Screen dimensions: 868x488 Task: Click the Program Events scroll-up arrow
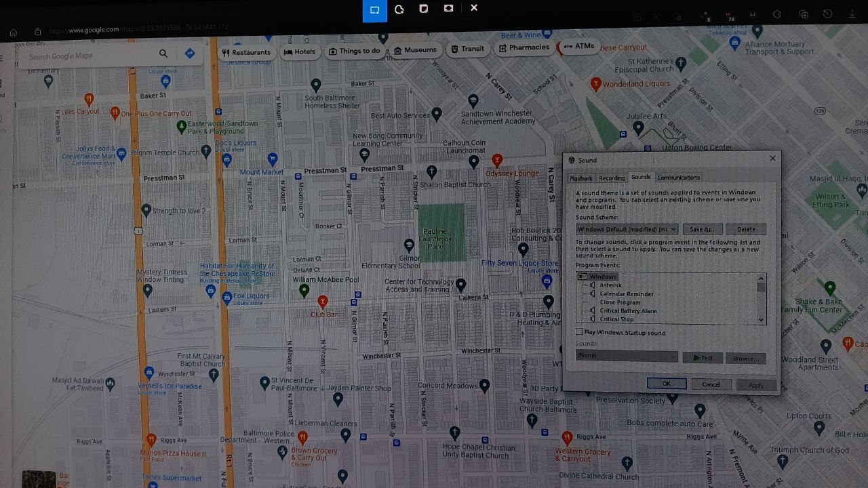[761, 279]
